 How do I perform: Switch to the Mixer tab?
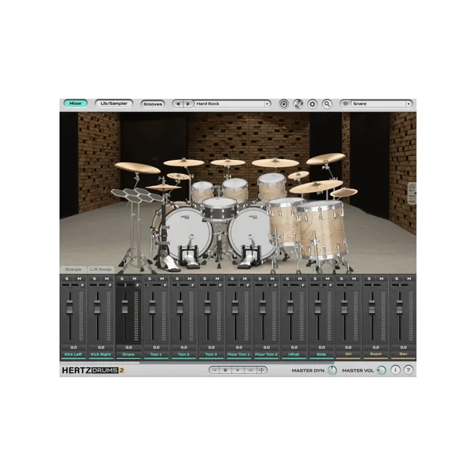(x=76, y=104)
